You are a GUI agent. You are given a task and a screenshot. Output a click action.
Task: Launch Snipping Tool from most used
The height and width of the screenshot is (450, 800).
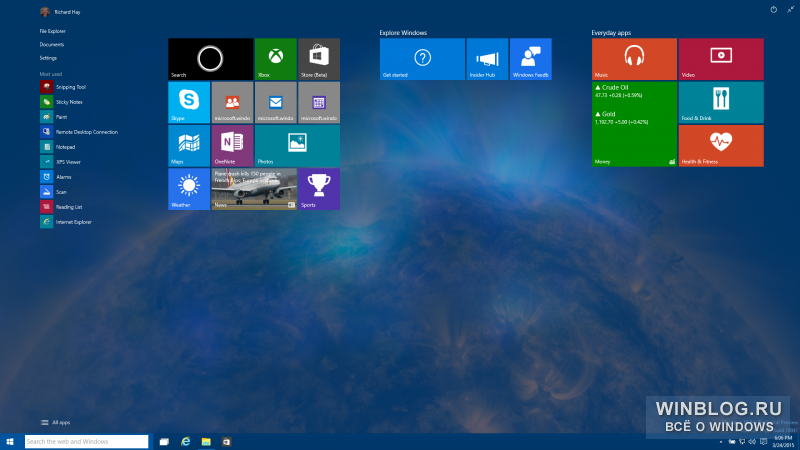point(63,87)
